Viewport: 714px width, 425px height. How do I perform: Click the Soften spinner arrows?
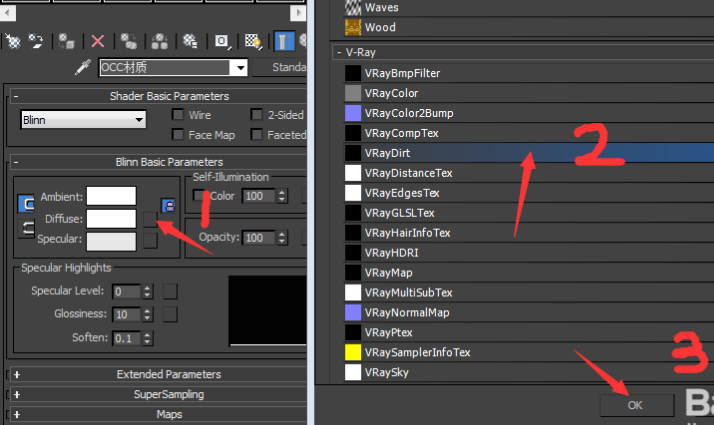(x=147, y=338)
